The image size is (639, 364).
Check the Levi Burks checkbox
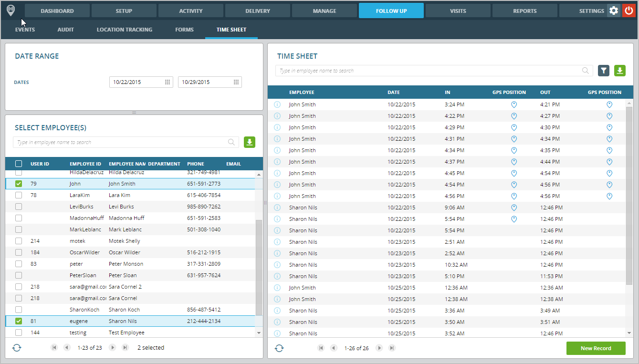click(x=19, y=207)
